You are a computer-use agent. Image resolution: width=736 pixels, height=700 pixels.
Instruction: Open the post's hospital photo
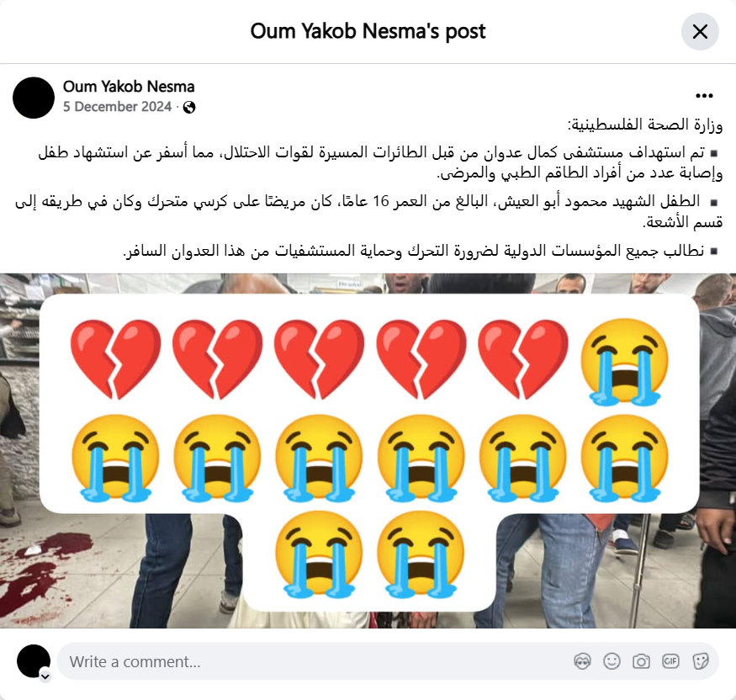368,451
